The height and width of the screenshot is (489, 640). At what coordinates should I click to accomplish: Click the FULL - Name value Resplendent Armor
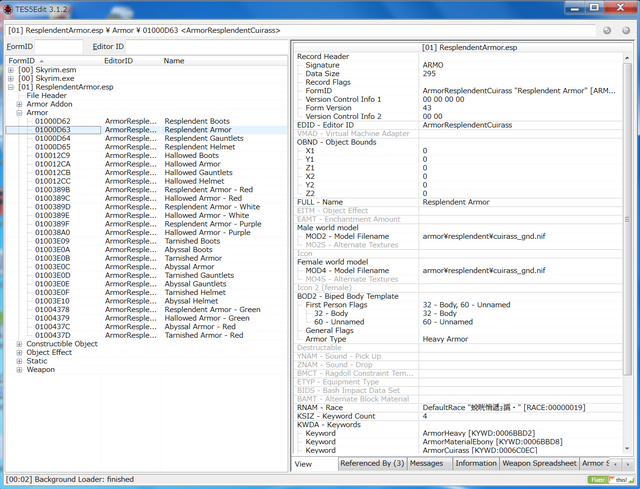tap(456, 202)
